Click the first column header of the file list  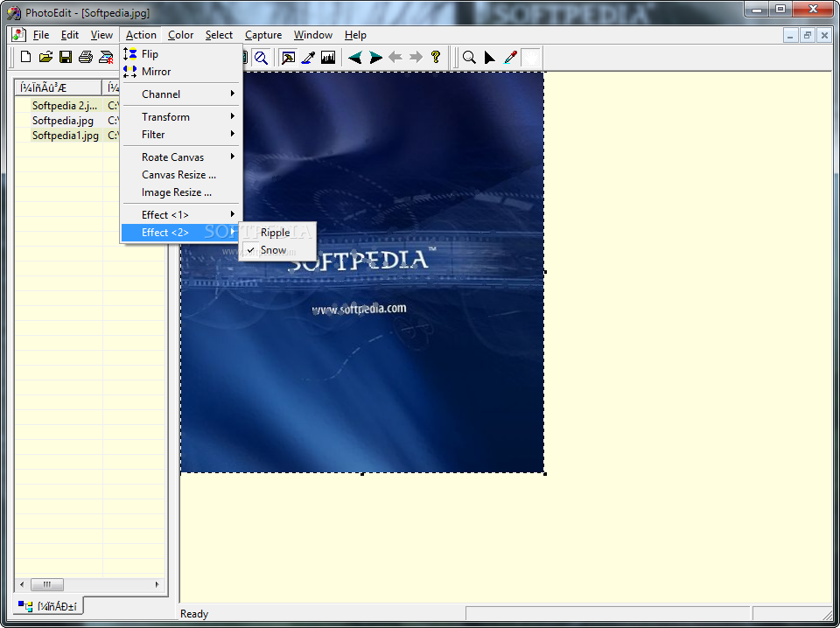tap(58, 87)
